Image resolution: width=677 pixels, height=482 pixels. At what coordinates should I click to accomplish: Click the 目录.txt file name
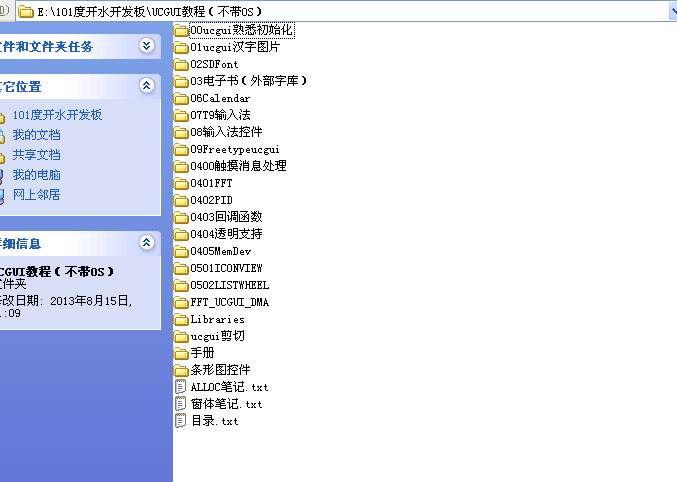[215, 421]
